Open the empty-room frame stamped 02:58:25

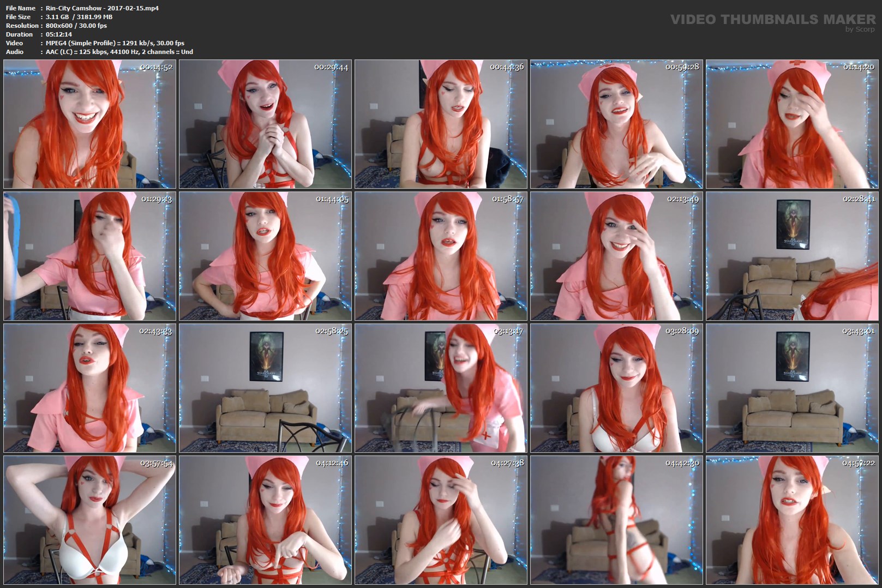[265, 388]
